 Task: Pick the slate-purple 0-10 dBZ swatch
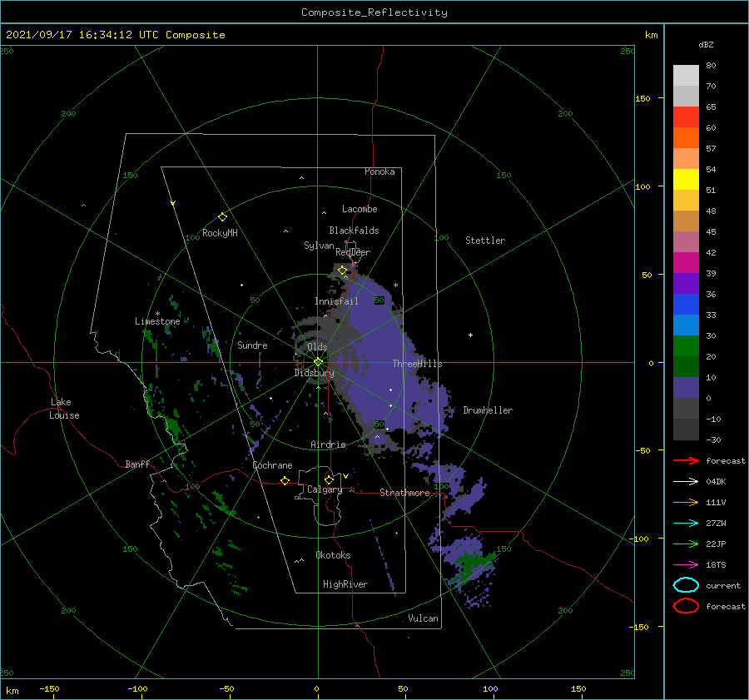(686, 387)
